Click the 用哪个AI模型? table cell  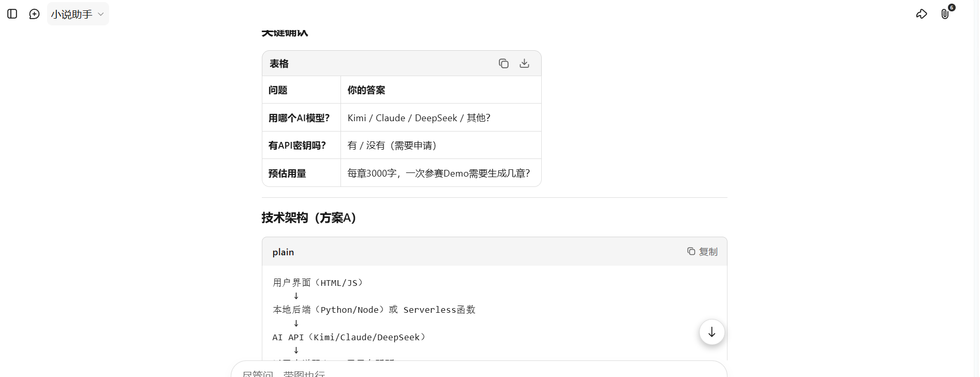pos(299,118)
